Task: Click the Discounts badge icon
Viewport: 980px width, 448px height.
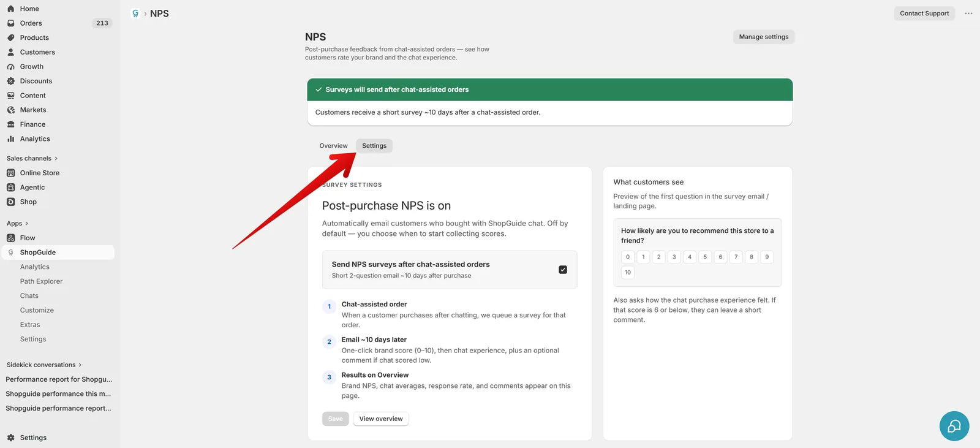Action: click(10, 81)
